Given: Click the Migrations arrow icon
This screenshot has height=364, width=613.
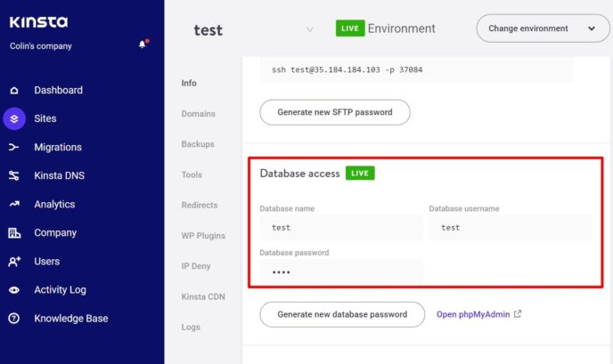Looking at the screenshot, I should click(14, 147).
